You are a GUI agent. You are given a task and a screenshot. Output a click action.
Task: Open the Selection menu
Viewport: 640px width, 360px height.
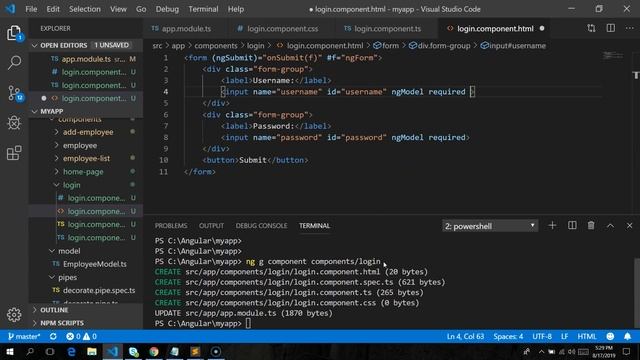pos(84,9)
